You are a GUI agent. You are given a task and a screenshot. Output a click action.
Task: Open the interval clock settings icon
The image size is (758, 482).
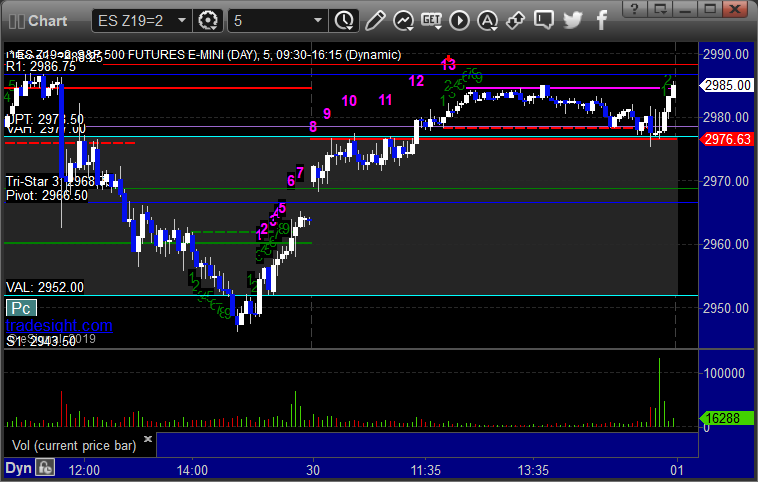click(344, 21)
